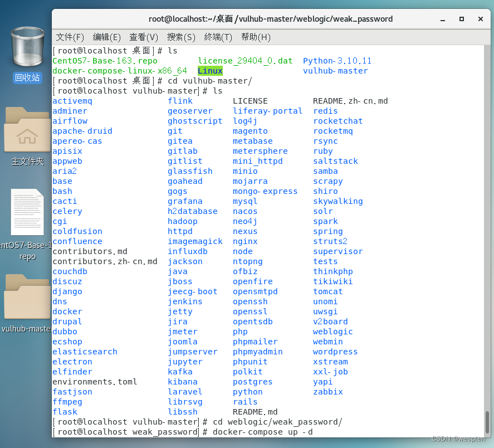Click the zabbix directory name
Screen dimensions: 494x448
coord(327,392)
